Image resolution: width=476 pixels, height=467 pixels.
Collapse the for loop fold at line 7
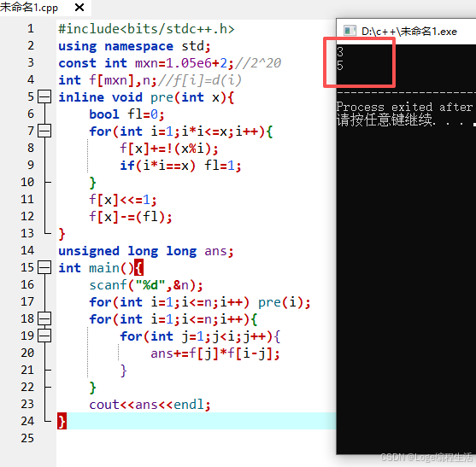tap(44, 131)
